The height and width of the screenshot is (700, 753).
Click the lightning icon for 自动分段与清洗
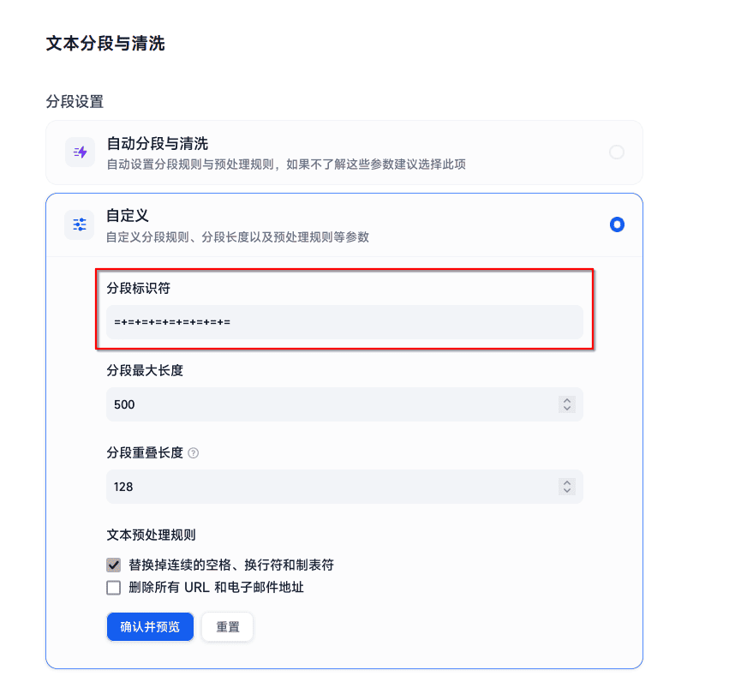80,153
